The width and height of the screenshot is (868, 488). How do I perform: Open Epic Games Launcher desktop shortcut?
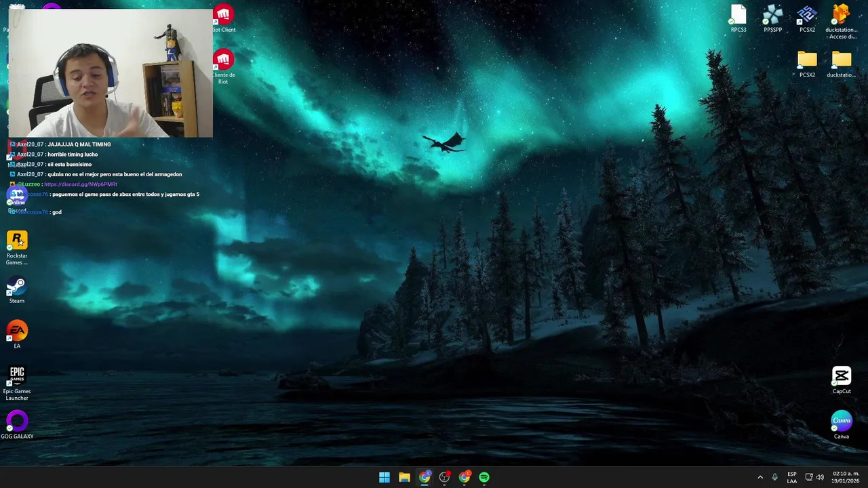click(17, 383)
